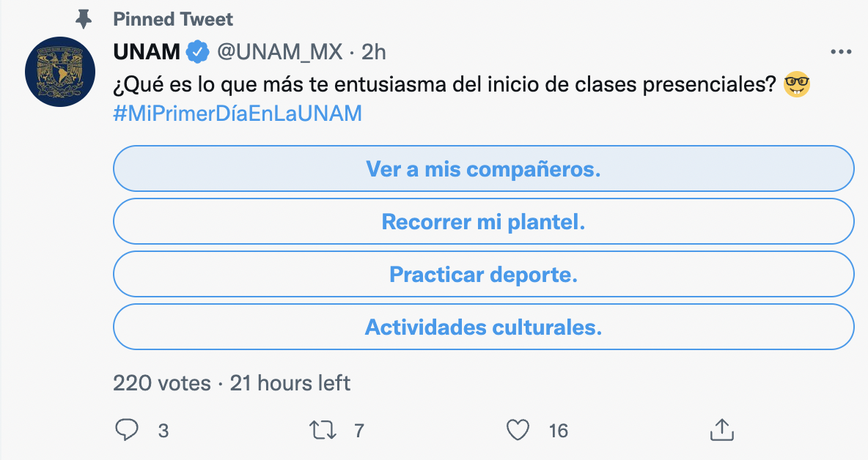
Task: Click the 2h timestamp link
Action: [x=374, y=52]
